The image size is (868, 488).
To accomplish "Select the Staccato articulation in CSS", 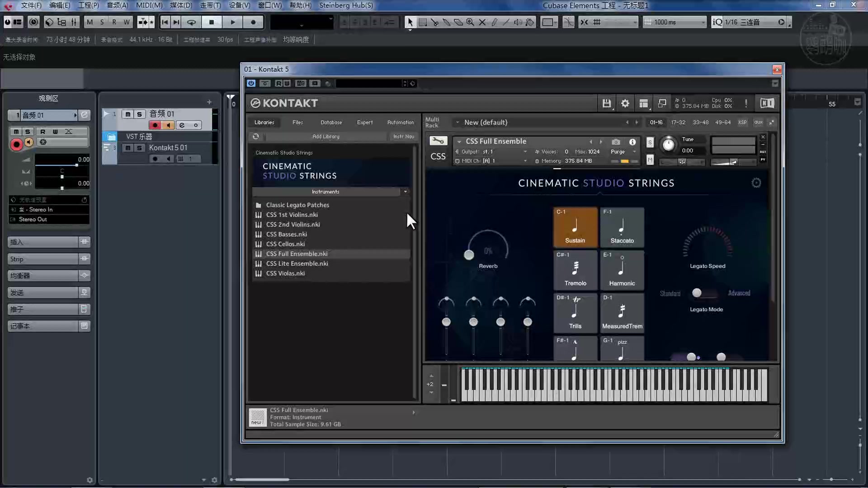I will (622, 227).
